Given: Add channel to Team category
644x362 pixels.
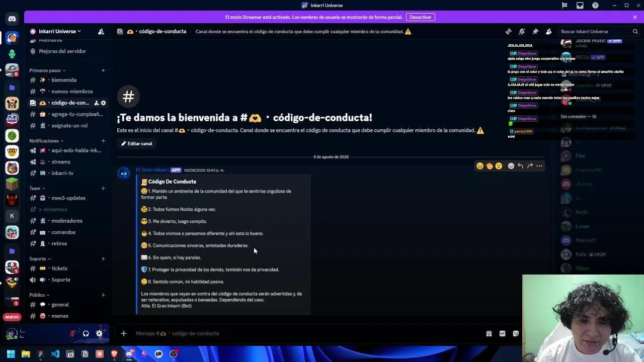Looking at the screenshot, I should pyautogui.click(x=103, y=189).
